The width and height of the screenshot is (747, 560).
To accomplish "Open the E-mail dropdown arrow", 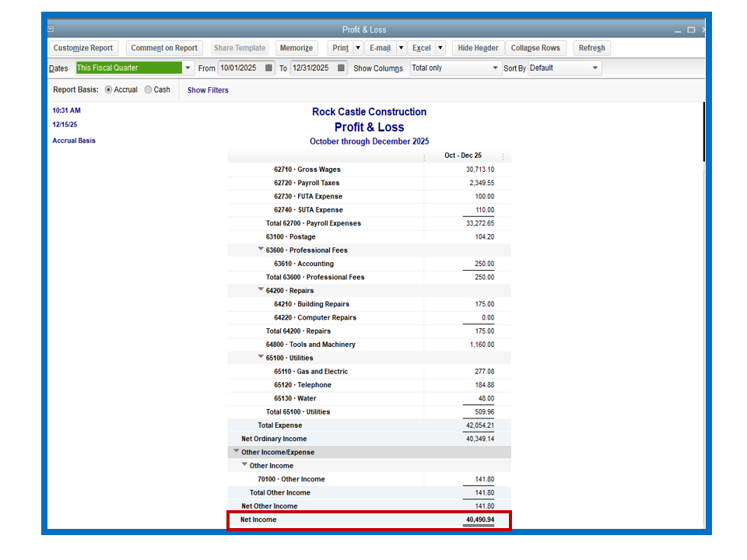I will click(401, 48).
